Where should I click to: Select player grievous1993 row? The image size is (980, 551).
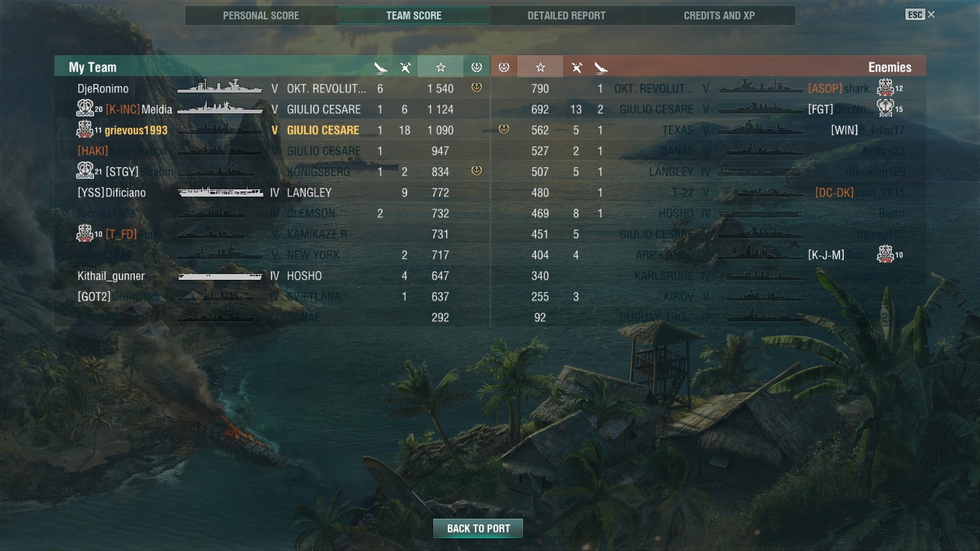272,130
